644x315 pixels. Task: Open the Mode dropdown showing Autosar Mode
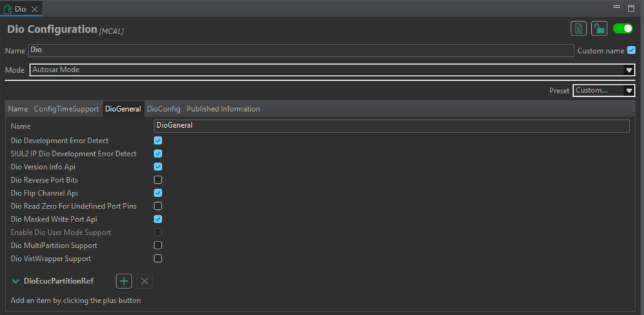[x=332, y=70]
